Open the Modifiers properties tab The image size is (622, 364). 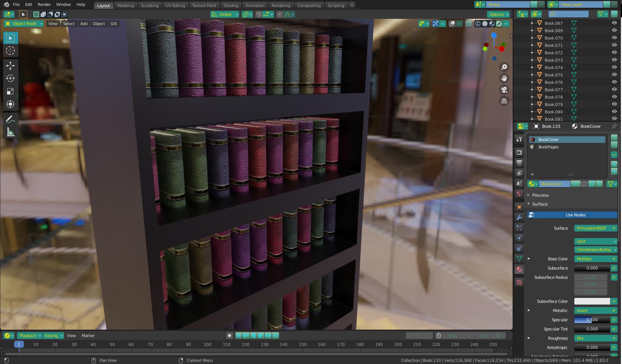tap(519, 217)
